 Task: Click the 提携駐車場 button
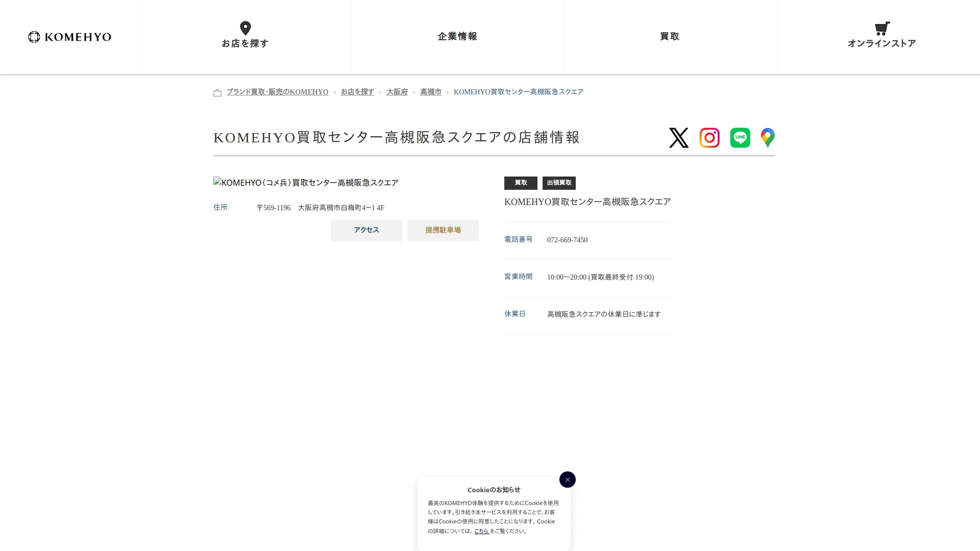tap(443, 231)
